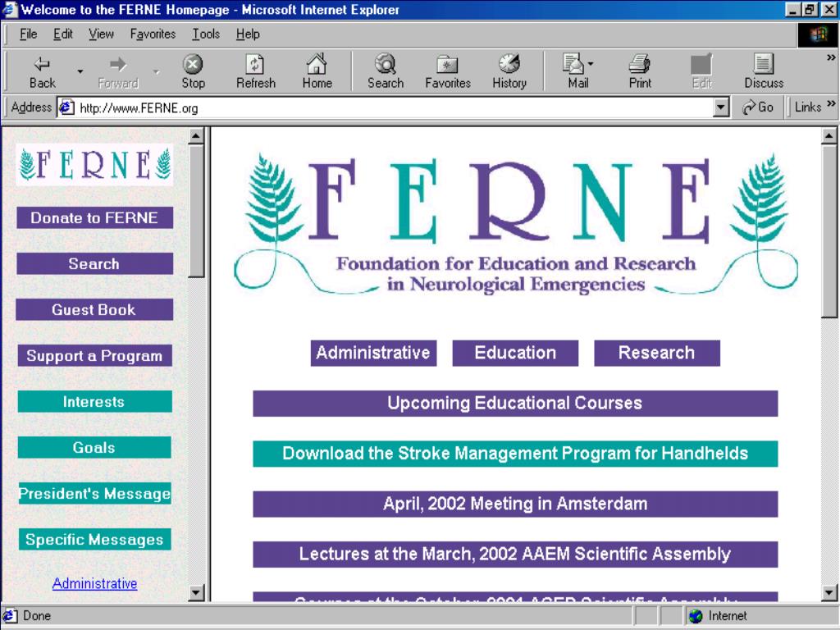
Task: Click the greyed Forward arrow button
Action: (118, 72)
